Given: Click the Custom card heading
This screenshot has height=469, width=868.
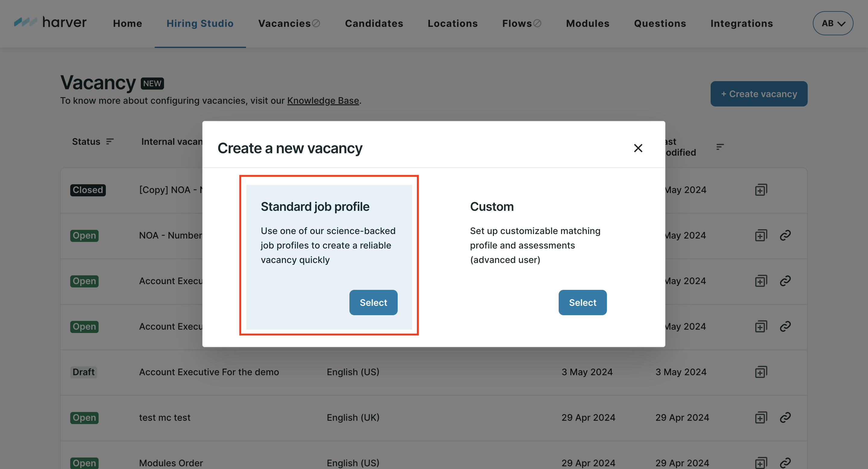Looking at the screenshot, I should [x=492, y=206].
